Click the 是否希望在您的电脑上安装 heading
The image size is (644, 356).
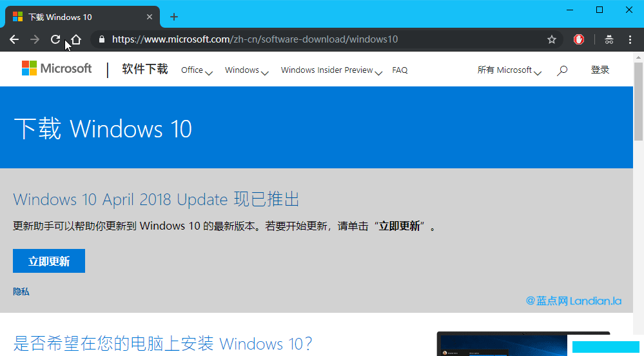coord(162,343)
